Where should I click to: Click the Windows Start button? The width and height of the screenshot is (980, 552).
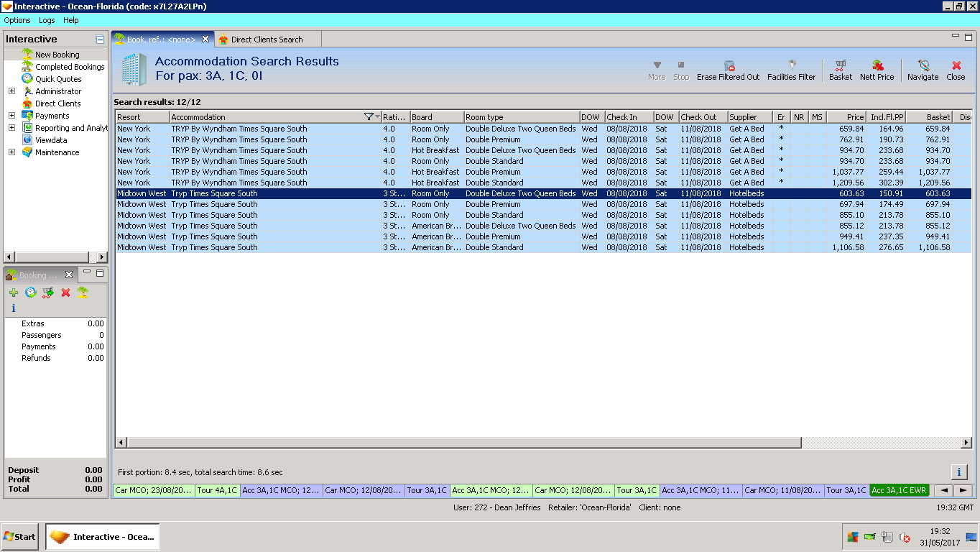[x=20, y=536]
